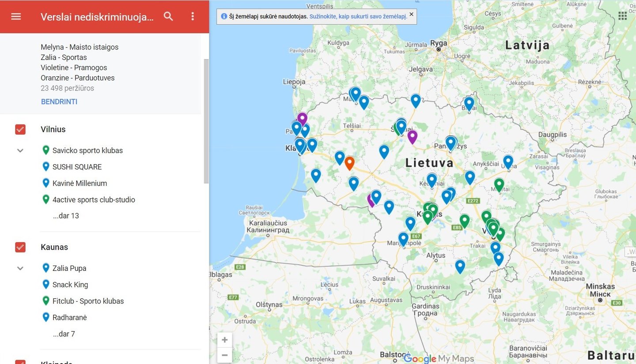636x364 pixels.
Task: Select Snack King entry
Action: (x=70, y=285)
